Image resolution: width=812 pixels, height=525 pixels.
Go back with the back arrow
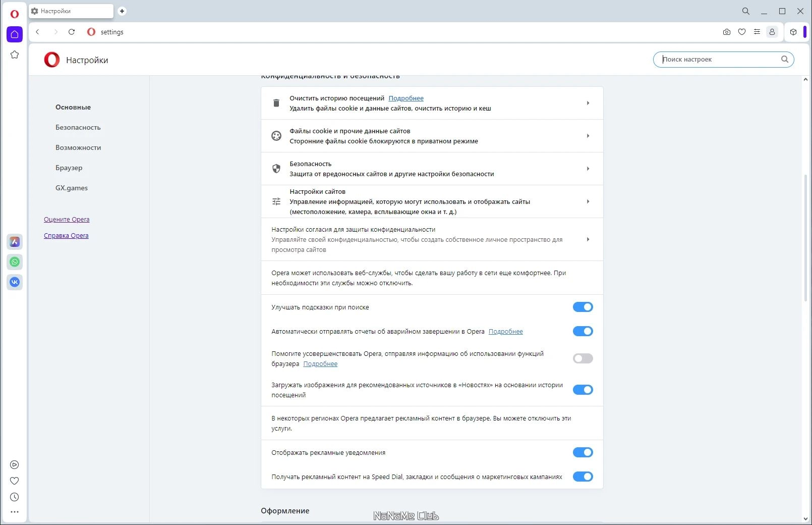tap(37, 32)
